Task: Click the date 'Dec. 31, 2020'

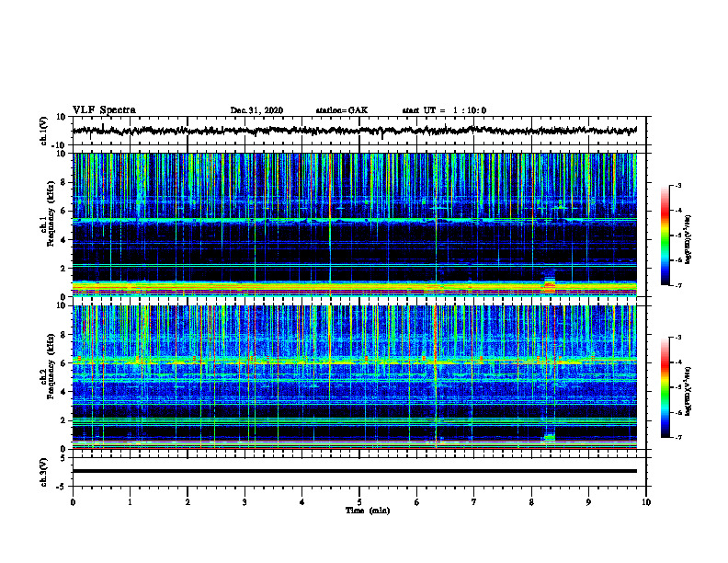Action: [256, 110]
